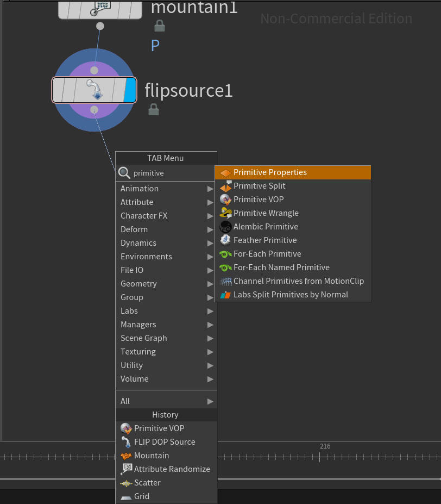Select Primitive Properties from search results

click(293, 172)
